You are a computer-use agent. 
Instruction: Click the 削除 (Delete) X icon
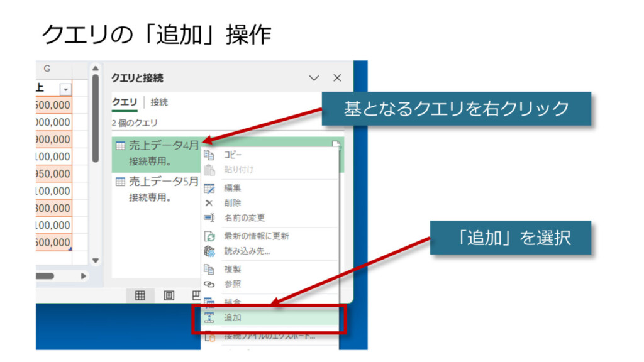pos(209,203)
